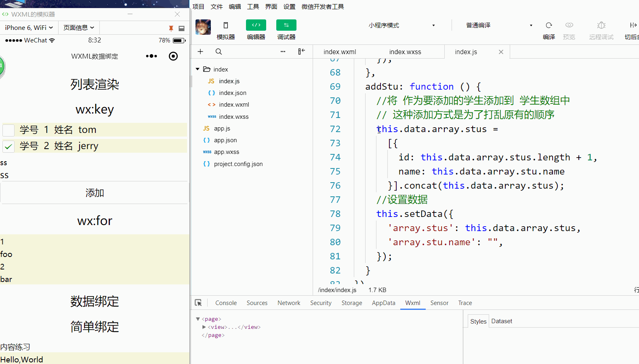Switch to the Trace tab
Screen dimensions: 639x364
point(465,303)
